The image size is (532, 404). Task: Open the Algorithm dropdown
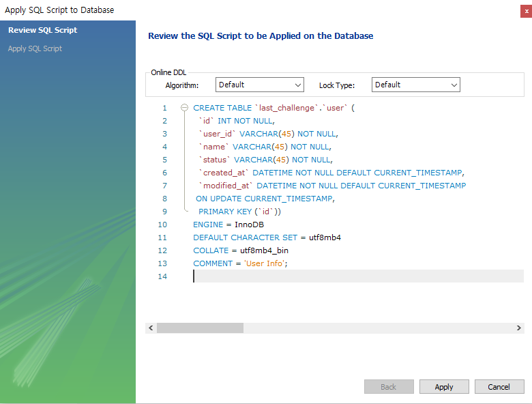[x=260, y=85]
